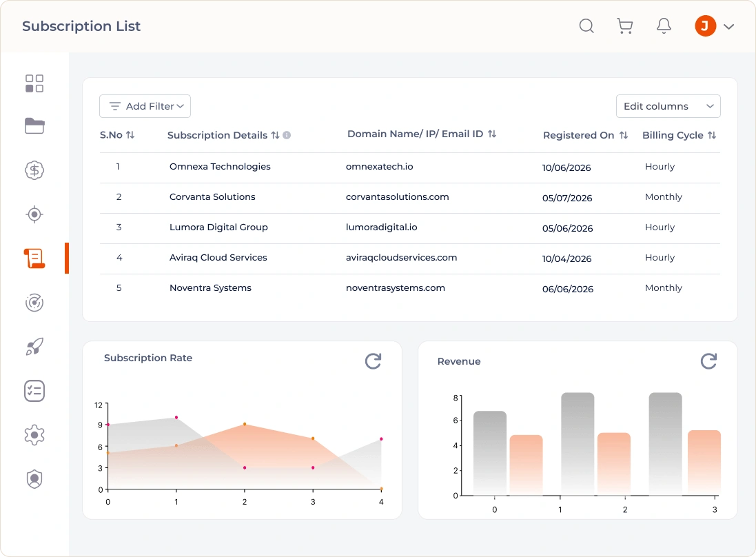The image size is (756, 557).
Task: Click the Subscription List page title
Action: coord(81,26)
